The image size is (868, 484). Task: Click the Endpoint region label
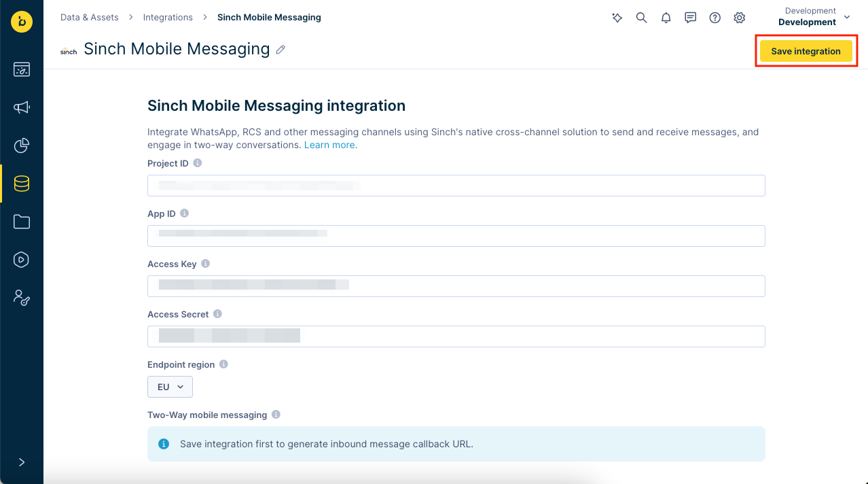click(181, 364)
